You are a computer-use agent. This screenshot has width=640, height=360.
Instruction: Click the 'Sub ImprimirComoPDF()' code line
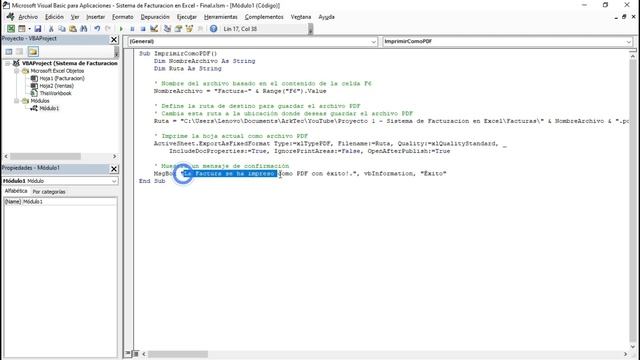[178, 53]
